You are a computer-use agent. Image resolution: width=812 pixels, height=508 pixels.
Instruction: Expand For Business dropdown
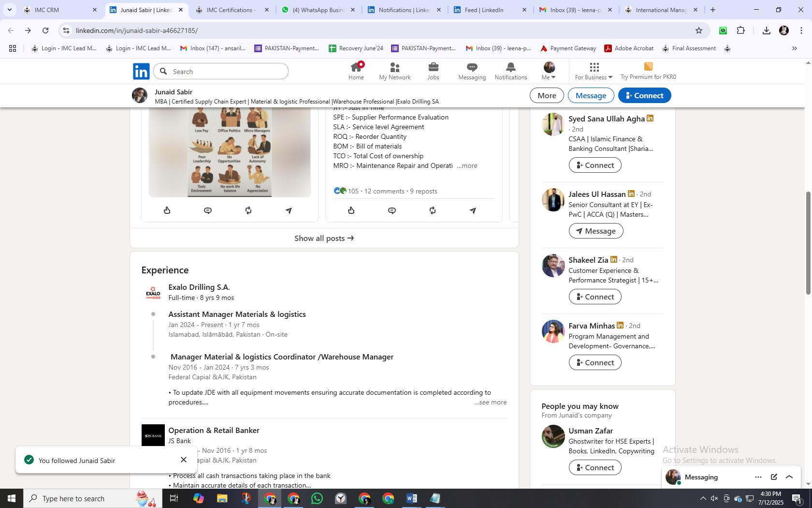click(x=594, y=71)
